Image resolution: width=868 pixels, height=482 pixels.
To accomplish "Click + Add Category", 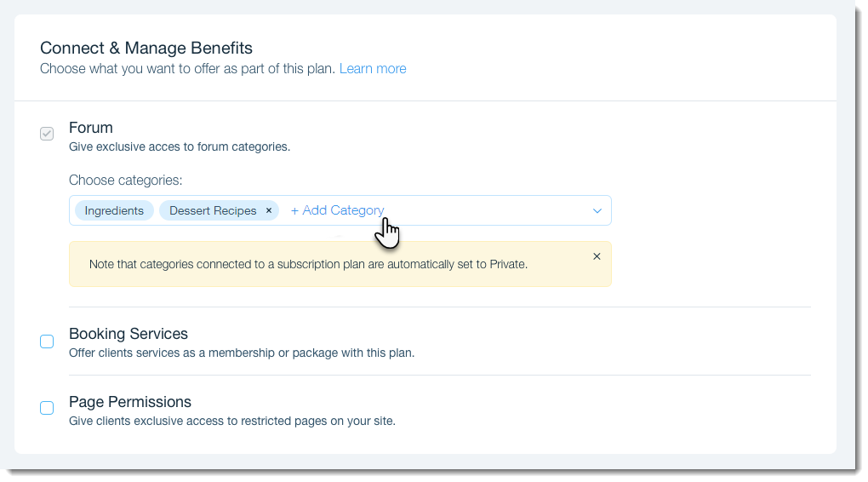I will point(337,210).
